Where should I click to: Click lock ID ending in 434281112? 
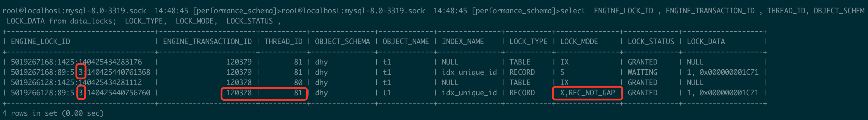(x=76, y=83)
